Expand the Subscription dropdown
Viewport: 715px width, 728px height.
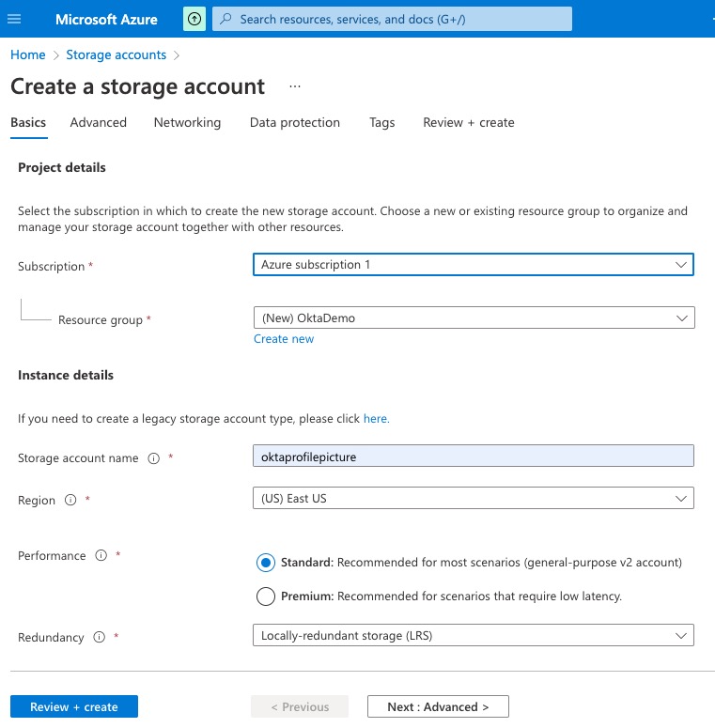[x=473, y=265]
